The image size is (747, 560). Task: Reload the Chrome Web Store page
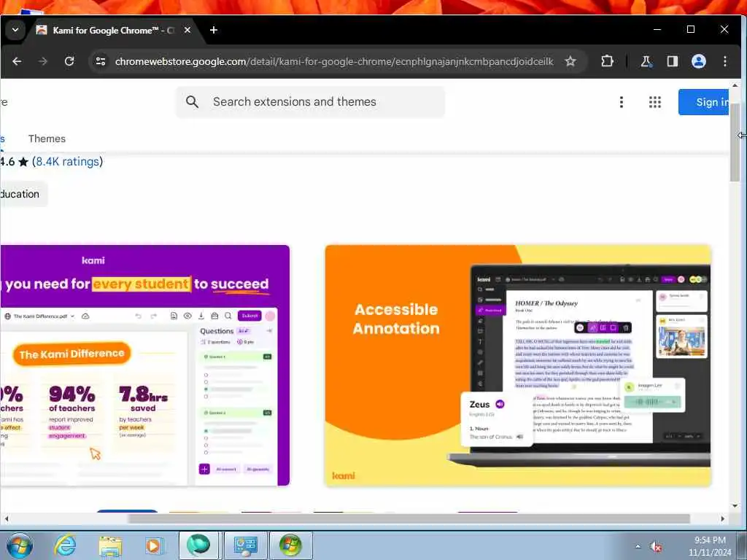[69, 61]
